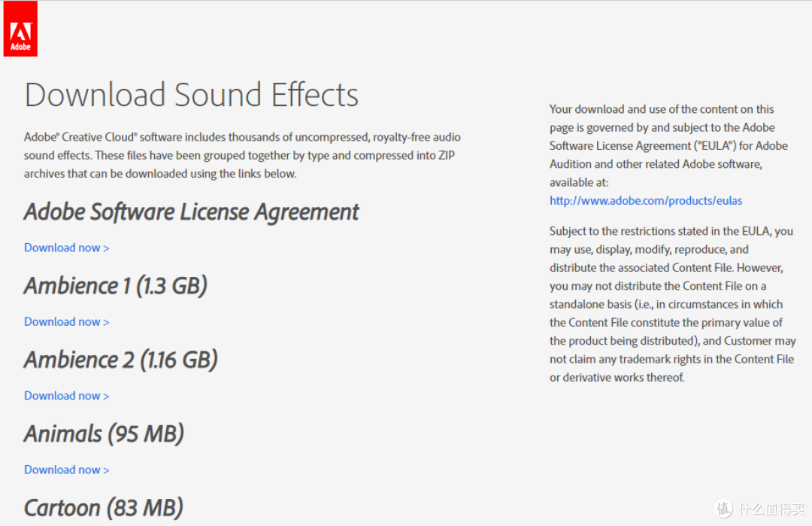This screenshot has height=526, width=812.
Task: Open the adobe.com/products/eulas link
Action: click(646, 200)
